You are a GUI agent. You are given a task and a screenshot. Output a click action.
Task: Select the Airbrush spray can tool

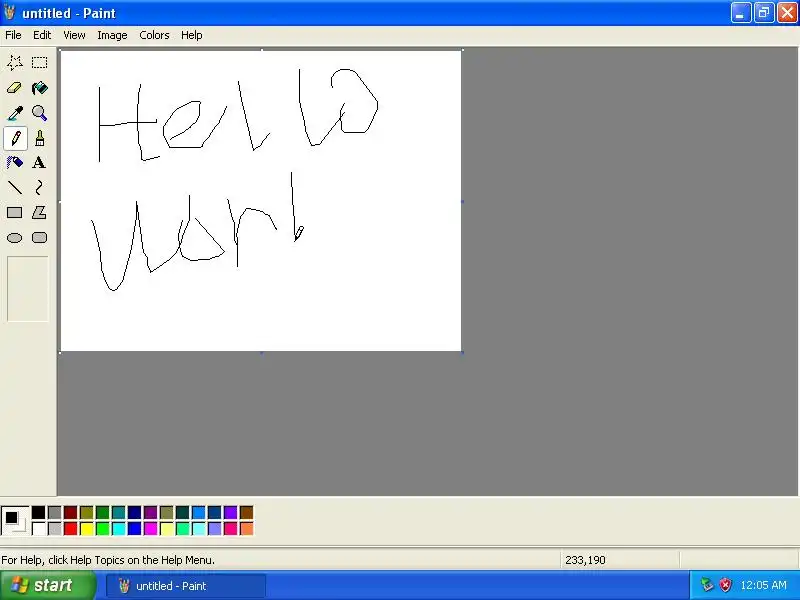pyautogui.click(x=15, y=163)
